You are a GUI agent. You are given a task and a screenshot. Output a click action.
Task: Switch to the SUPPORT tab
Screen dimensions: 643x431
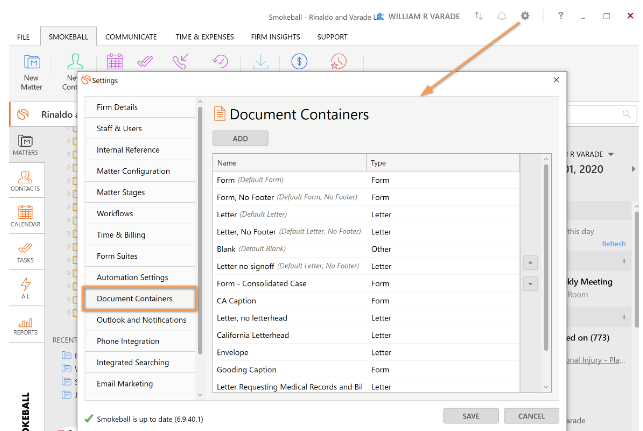332,37
